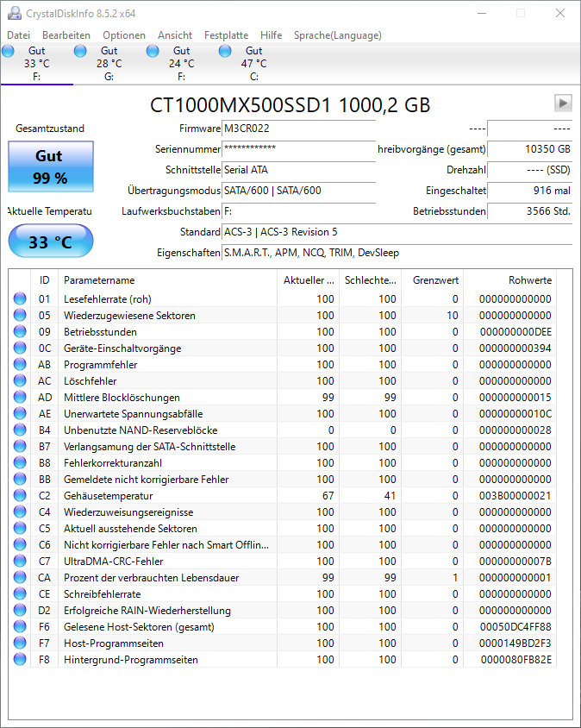Click status icon for Fehlerkorrekturanzahl
This screenshot has height=728, width=581.
pos(20,462)
